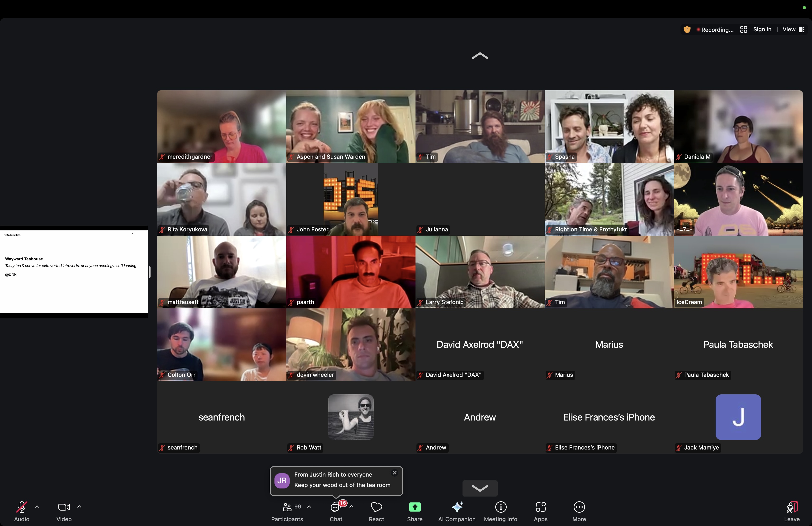Click the green Share screen icon
Image resolution: width=812 pixels, height=526 pixels.
(x=415, y=507)
